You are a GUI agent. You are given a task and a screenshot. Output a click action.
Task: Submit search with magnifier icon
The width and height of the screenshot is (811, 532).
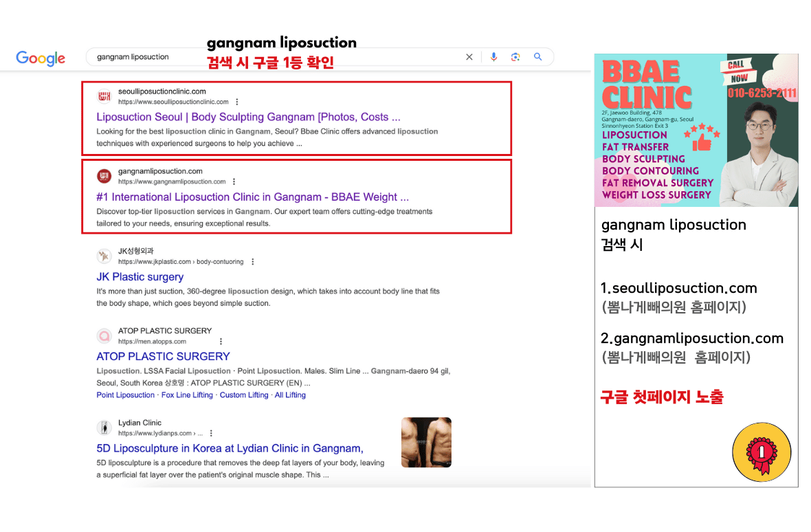tap(538, 57)
